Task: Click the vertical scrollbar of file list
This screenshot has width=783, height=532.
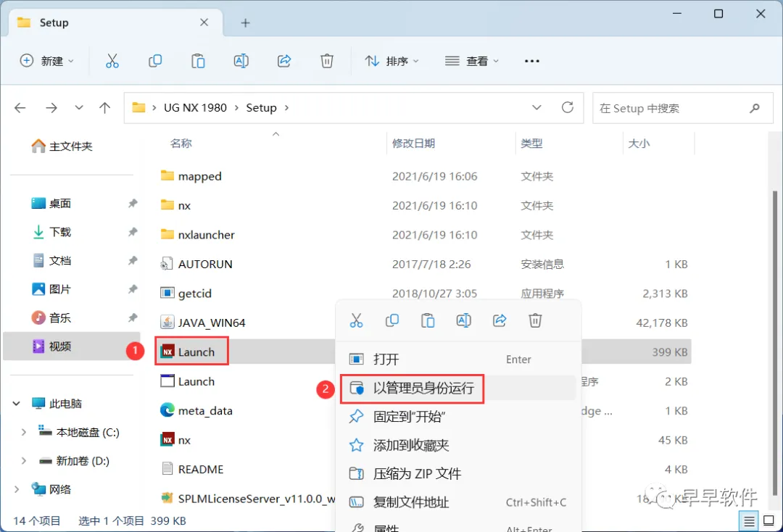Action: click(x=775, y=344)
